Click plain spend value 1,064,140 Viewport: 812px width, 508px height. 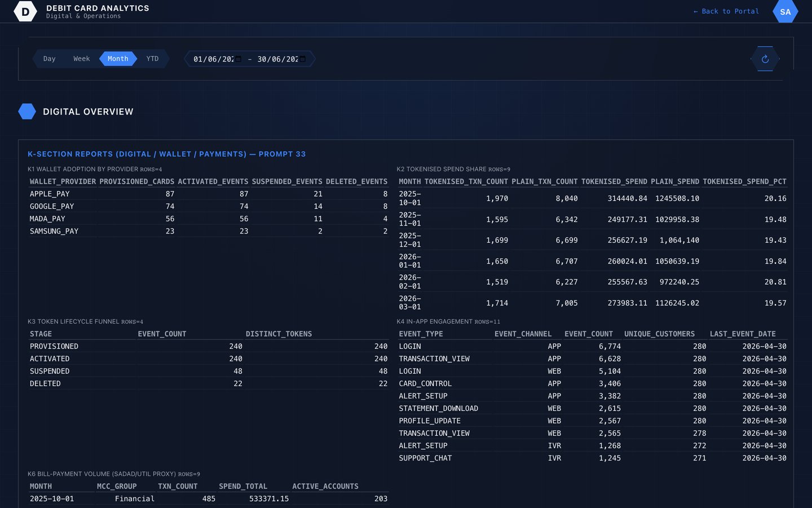679,240
